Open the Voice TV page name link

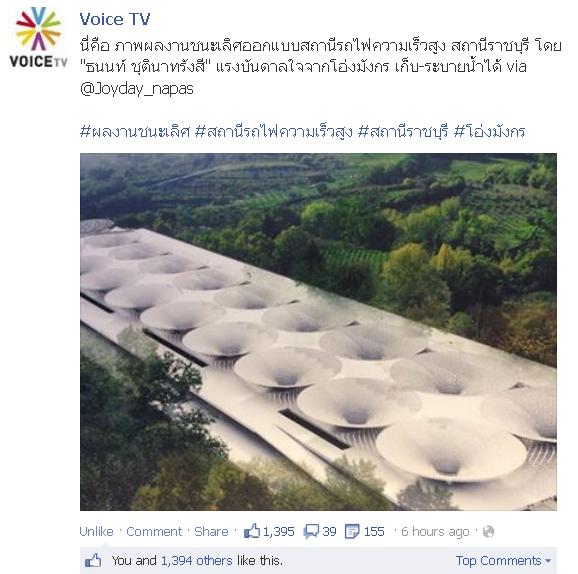pos(115,19)
